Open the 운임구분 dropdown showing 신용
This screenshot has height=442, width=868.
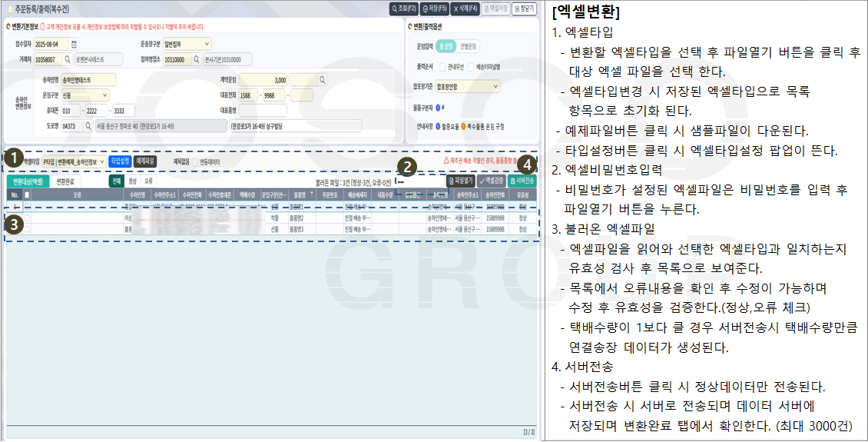84,95
